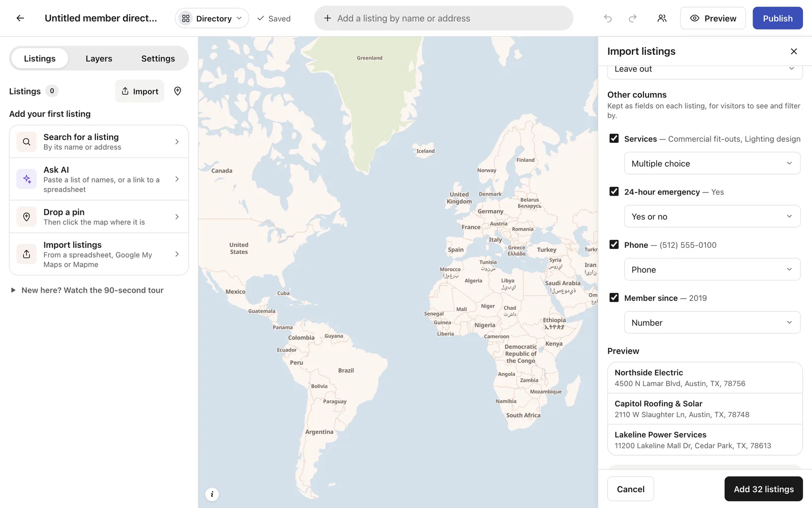Open the Phone field type dropdown
This screenshot has height=508, width=812.
[712, 269]
